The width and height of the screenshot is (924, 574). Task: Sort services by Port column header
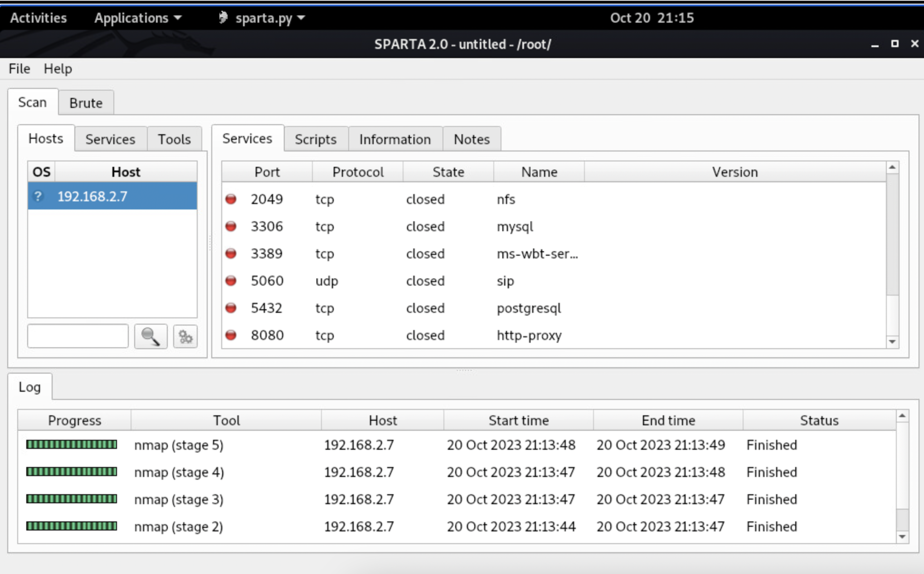(x=267, y=172)
